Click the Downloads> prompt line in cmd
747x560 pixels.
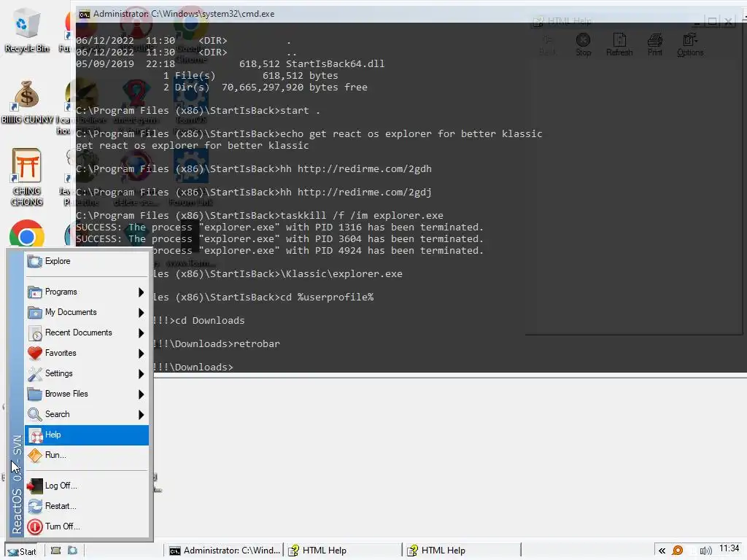point(193,367)
